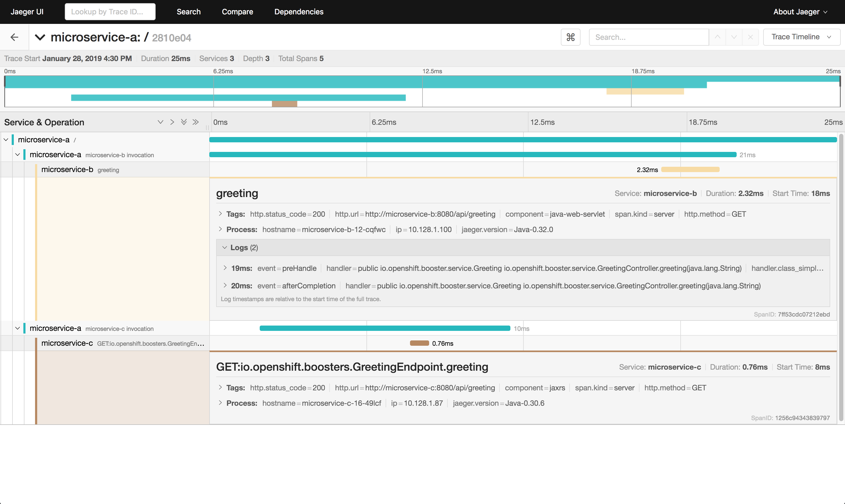Collapse microservice-c invocation span children
The height and width of the screenshot is (504, 845).
[18, 328]
